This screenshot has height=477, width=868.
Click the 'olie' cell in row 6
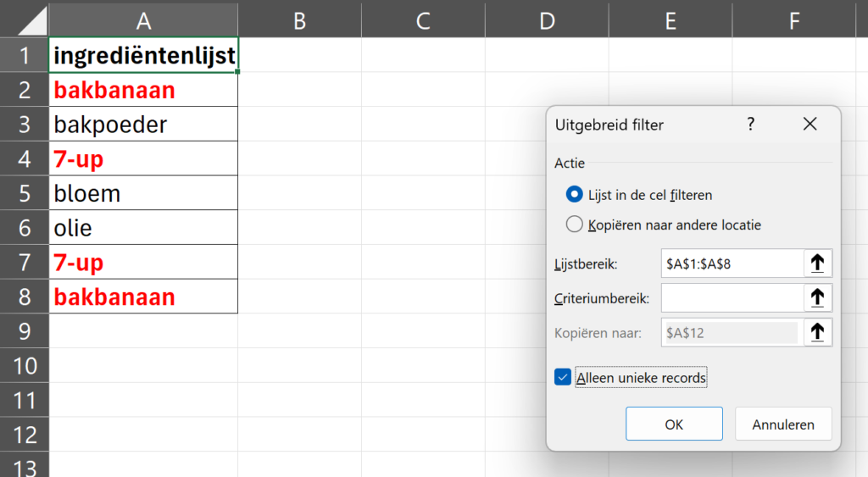coord(143,227)
